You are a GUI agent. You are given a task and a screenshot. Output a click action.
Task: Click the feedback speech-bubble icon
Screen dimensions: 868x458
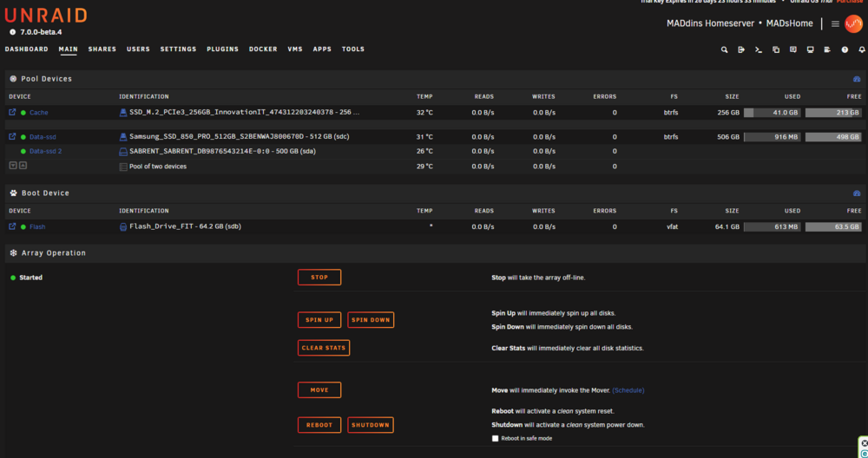792,49
